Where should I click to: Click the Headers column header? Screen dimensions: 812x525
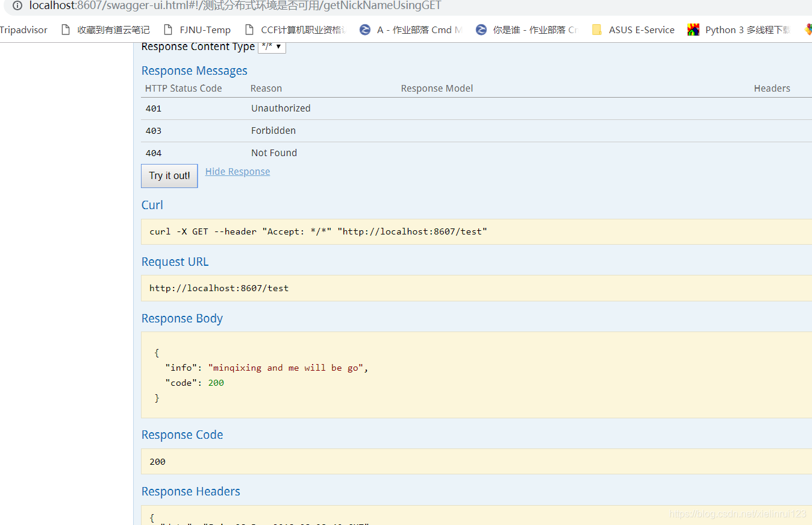(772, 89)
